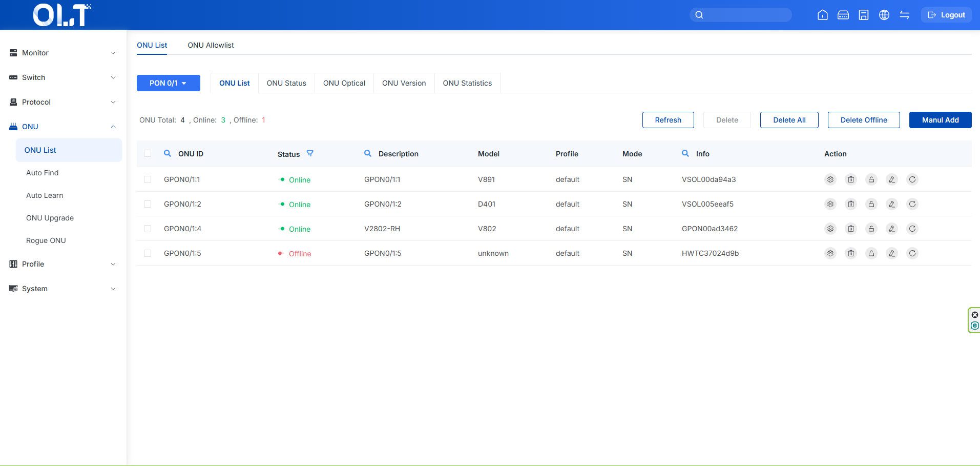Select the checkbox for GPON0/1:1
980x466 pixels.
pyautogui.click(x=148, y=179)
